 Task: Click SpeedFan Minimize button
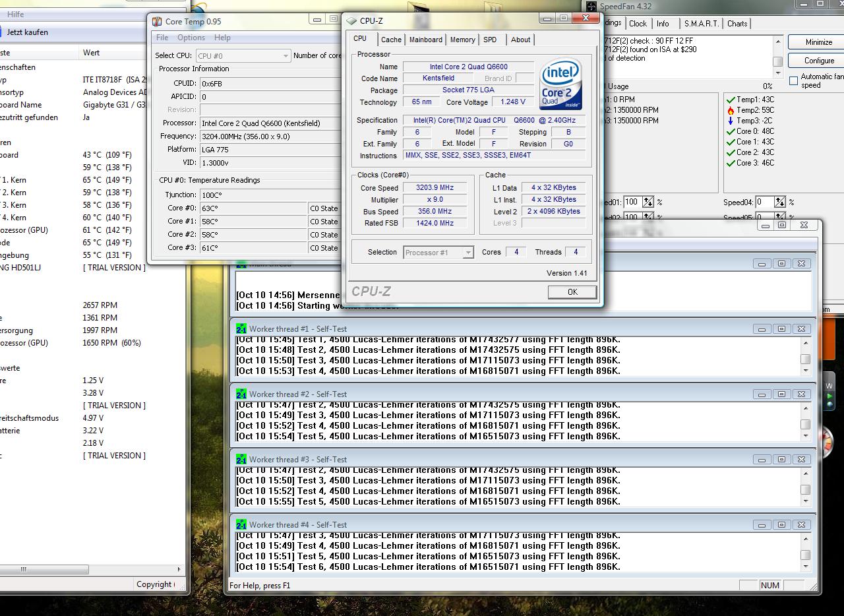coord(819,42)
